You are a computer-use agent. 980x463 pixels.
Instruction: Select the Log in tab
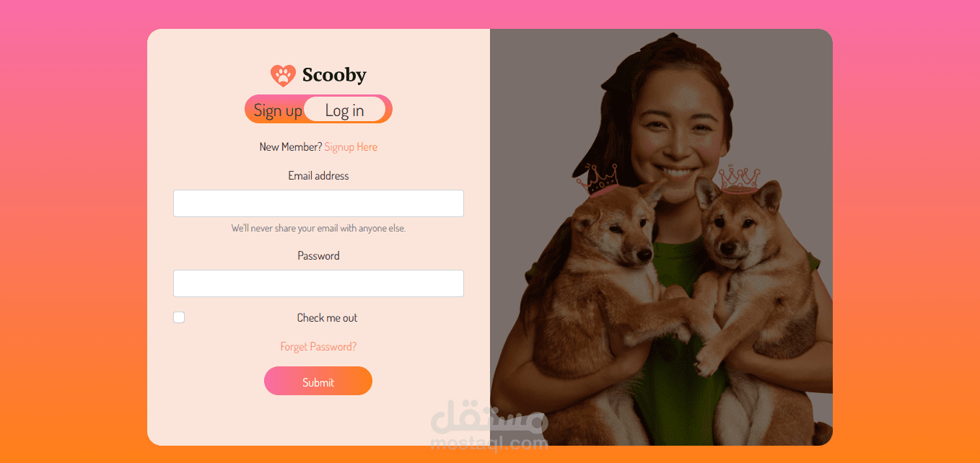[345, 110]
